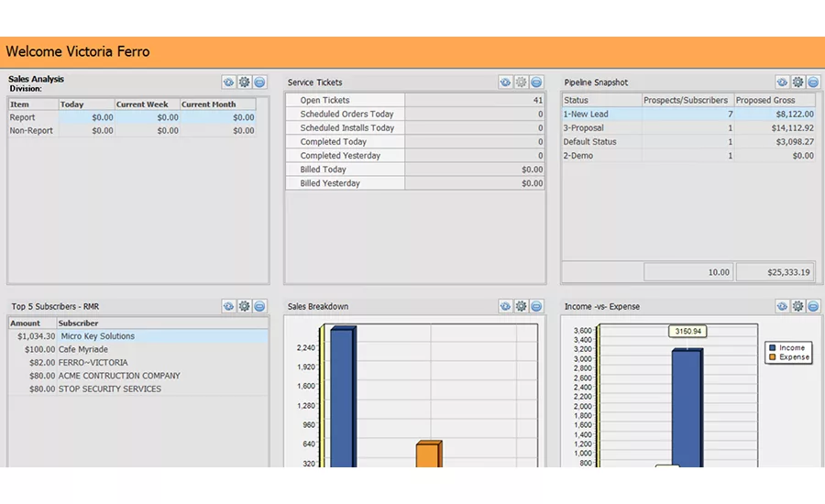Viewport: 825px width, 504px height.
Task: Select the Non-Report row in Sales Analysis
Action: pyautogui.click(x=132, y=130)
